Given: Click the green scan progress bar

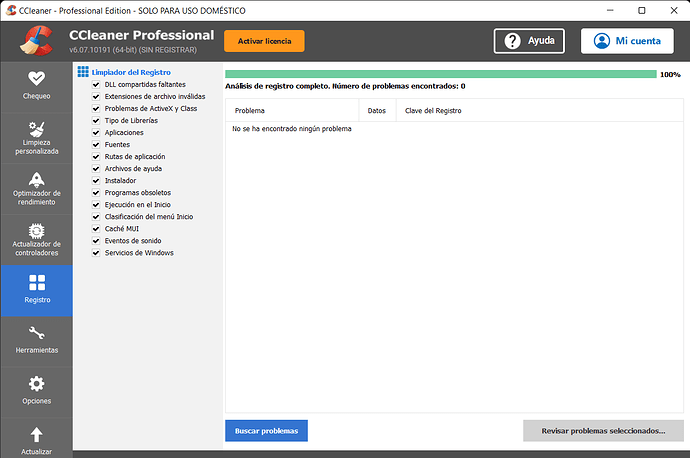Looking at the screenshot, I should (x=440, y=74).
